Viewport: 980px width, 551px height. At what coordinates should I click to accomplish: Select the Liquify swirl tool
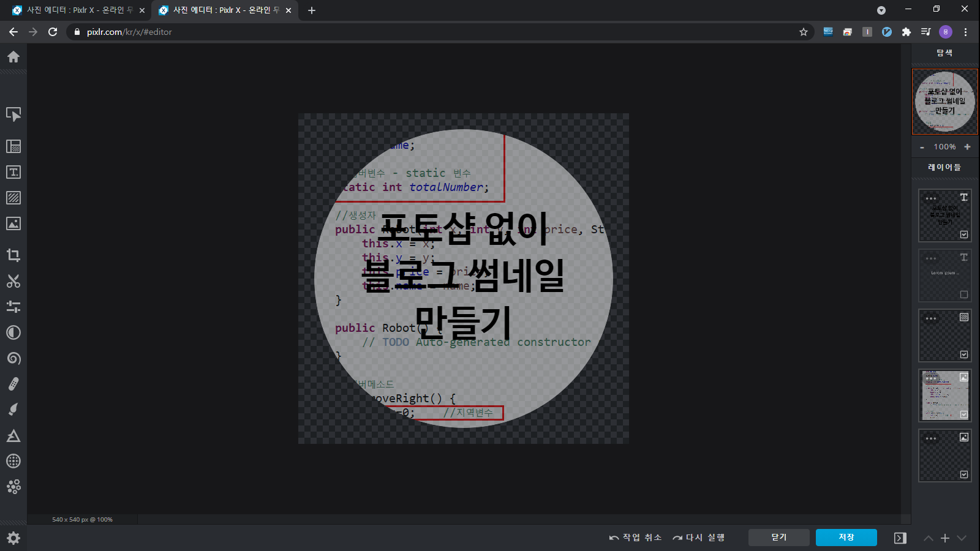click(13, 358)
